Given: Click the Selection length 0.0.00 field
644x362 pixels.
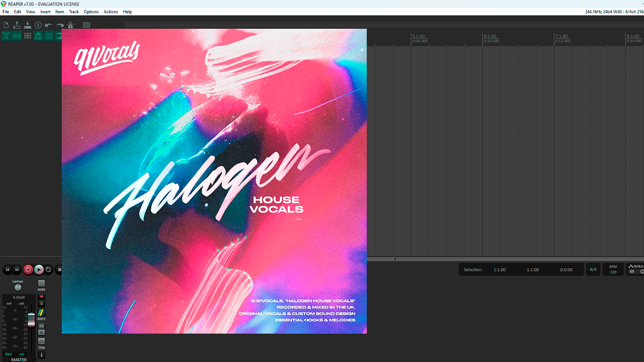Looking at the screenshot, I should 566,270.
